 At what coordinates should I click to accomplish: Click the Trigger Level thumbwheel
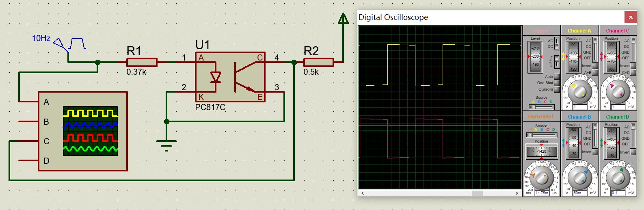[535, 57]
